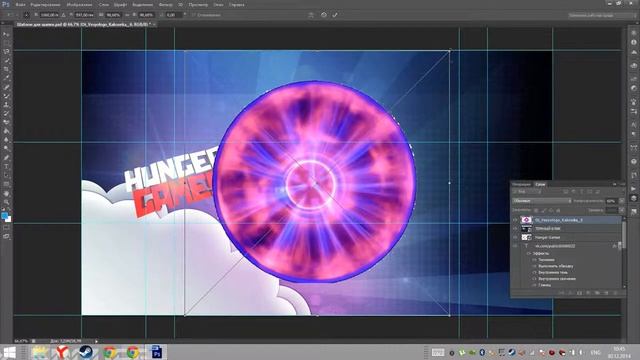Hide the vk.com text layer
This screenshot has width=640, height=360.
[x=515, y=246]
